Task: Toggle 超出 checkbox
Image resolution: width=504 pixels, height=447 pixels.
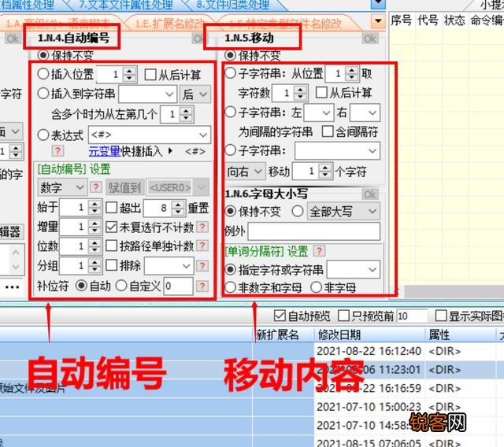Action: (x=111, y=208)
